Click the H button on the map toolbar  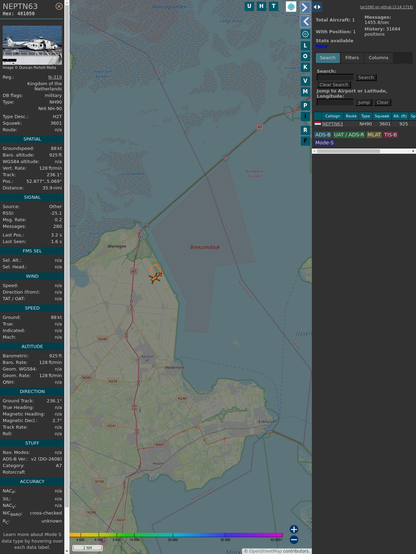click(262, 6)
